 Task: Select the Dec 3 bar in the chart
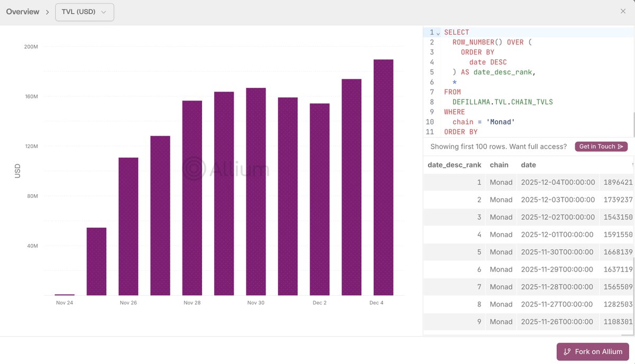point(351,187)
